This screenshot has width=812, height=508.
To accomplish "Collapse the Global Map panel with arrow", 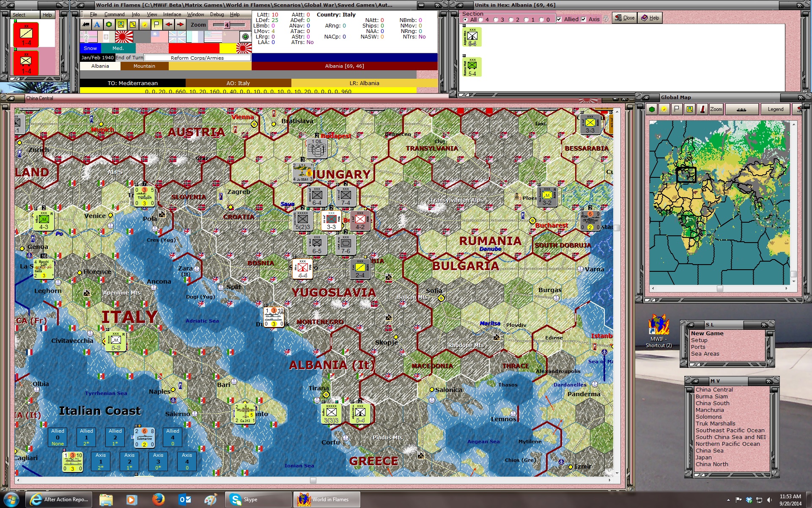I will [646, 97].
